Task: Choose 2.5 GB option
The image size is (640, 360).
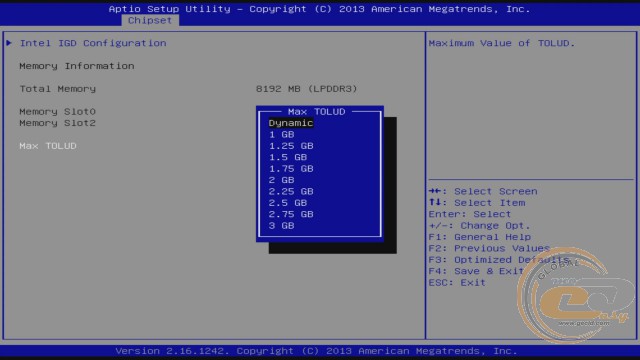Action: pyautogui.click(x=288, y=203)
